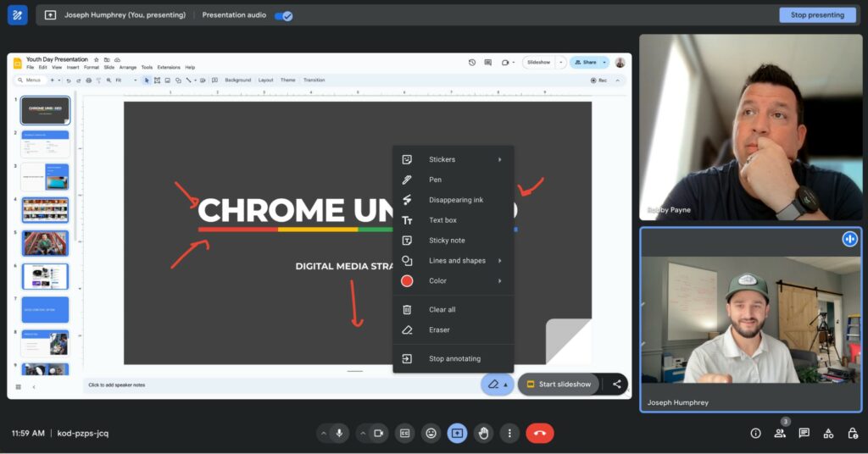Click the present screen button

[457, 433]
